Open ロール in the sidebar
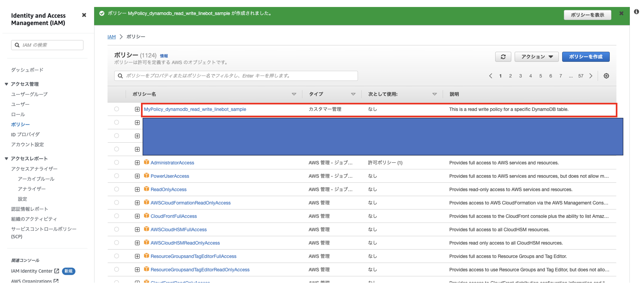 18,114
